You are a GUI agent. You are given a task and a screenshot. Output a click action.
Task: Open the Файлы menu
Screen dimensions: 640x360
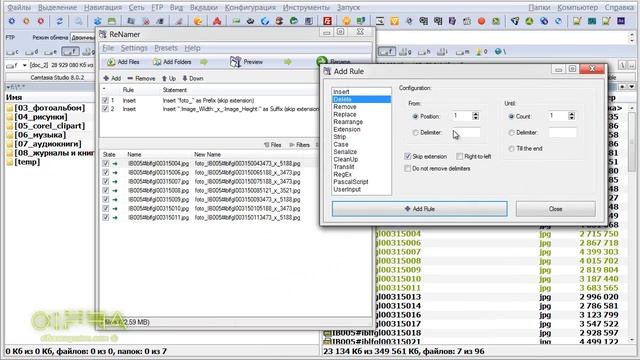[x=19, y=7]
